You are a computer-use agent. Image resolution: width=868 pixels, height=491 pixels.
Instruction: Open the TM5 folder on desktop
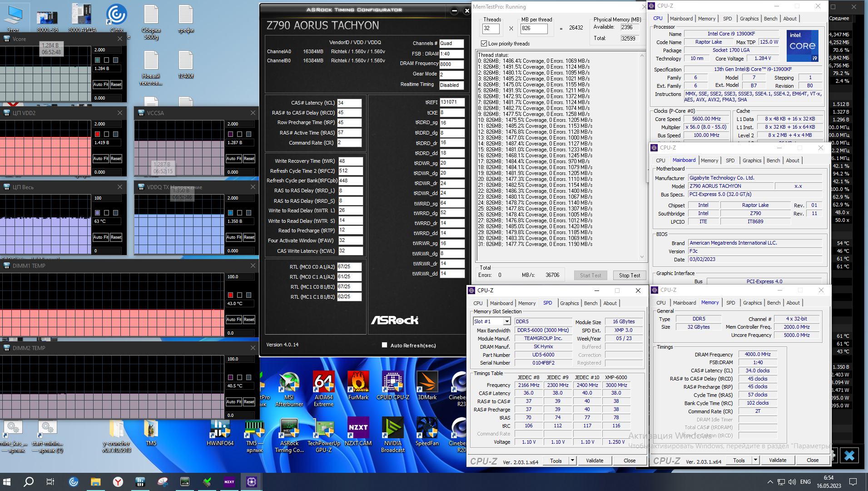click(151, 432)
